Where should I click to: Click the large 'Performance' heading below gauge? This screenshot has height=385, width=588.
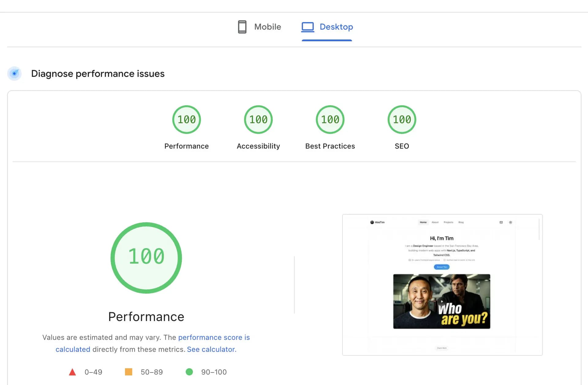pyautogui.click(x=146, y=316)
